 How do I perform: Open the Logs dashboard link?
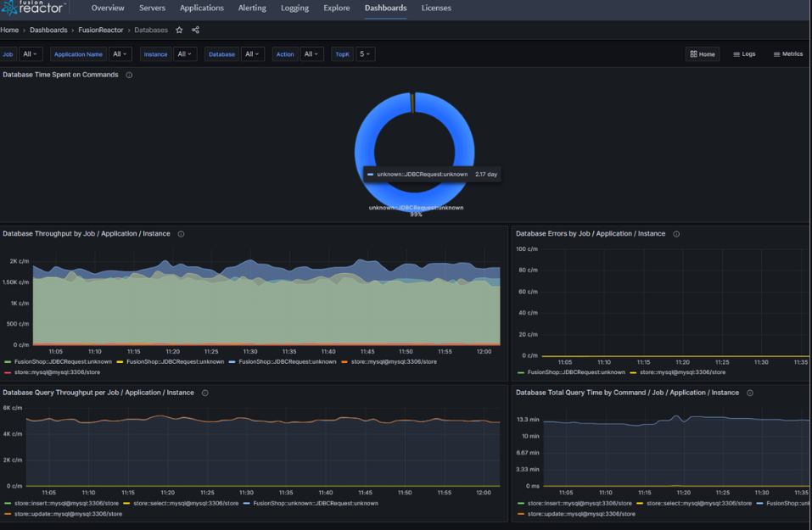(744, 53)
